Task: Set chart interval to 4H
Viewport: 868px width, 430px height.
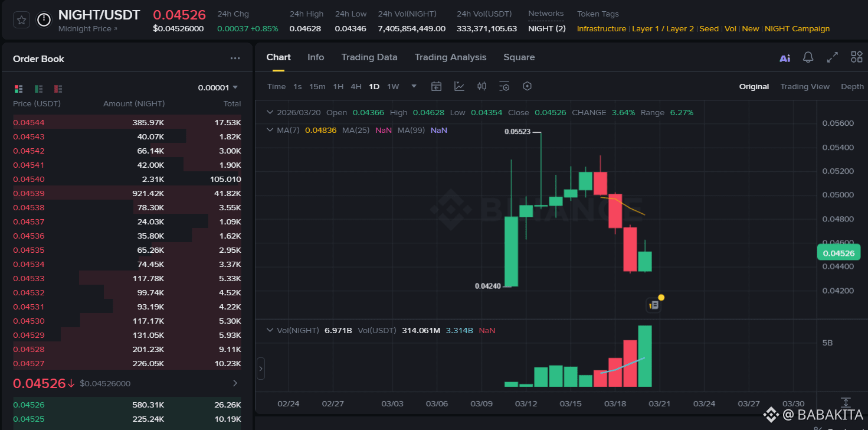Action: point(356,86)
